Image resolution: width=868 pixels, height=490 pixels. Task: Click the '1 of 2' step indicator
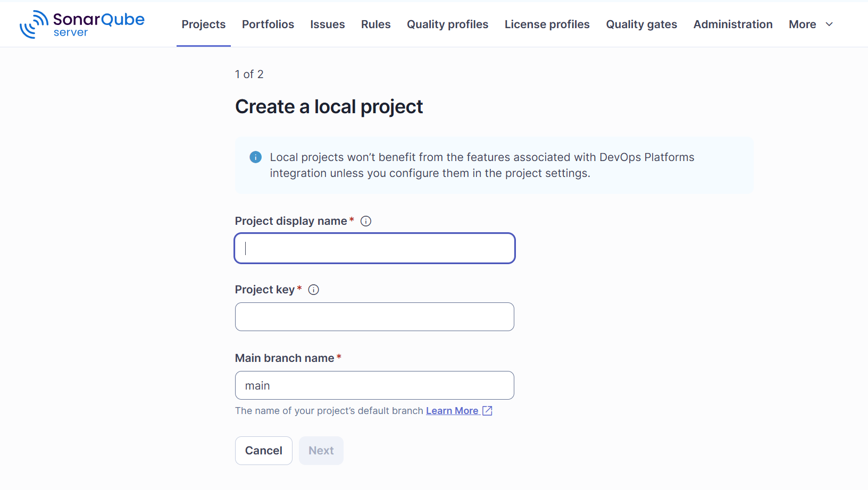249,74
